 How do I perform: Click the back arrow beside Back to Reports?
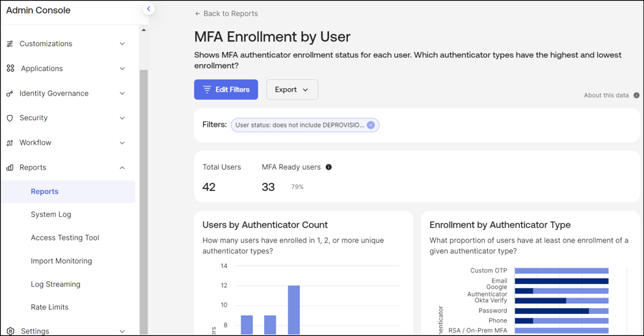click(198, 14)
